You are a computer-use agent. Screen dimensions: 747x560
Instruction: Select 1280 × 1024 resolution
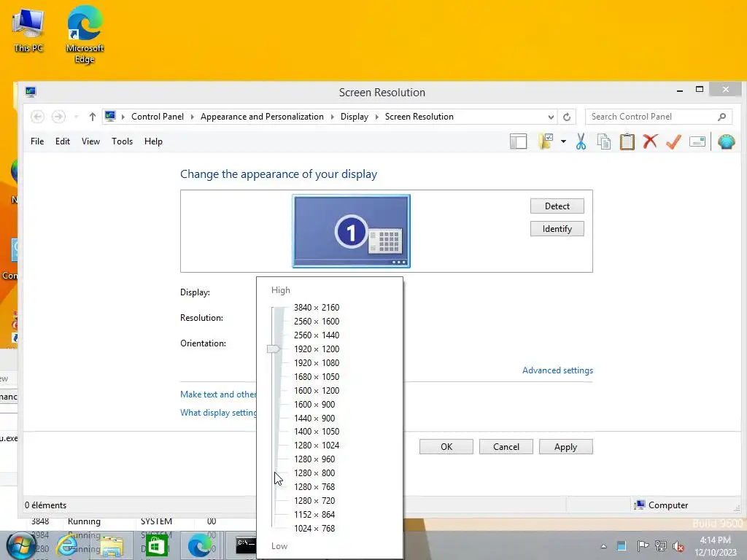[317, 446]
